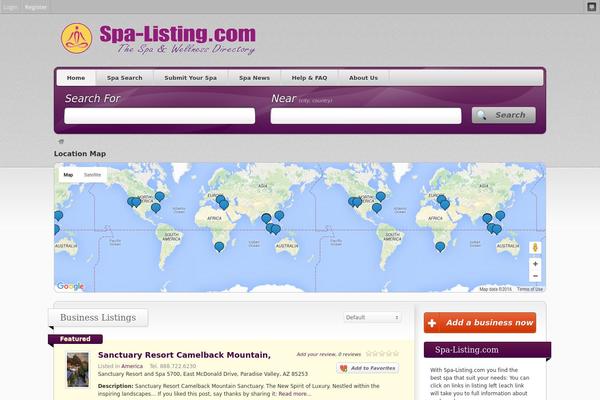The image size is (600, 400).
Task: Go to Submit Your Spa page
Action: click(x=191, y=78)
